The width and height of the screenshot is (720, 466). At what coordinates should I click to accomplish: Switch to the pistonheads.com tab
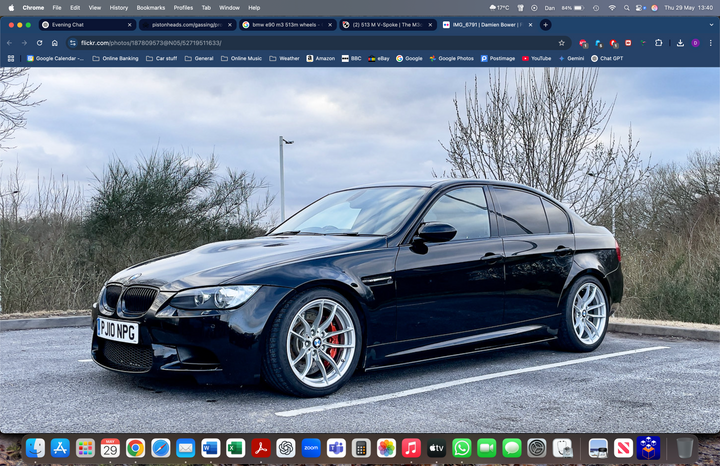click(186, 24)
